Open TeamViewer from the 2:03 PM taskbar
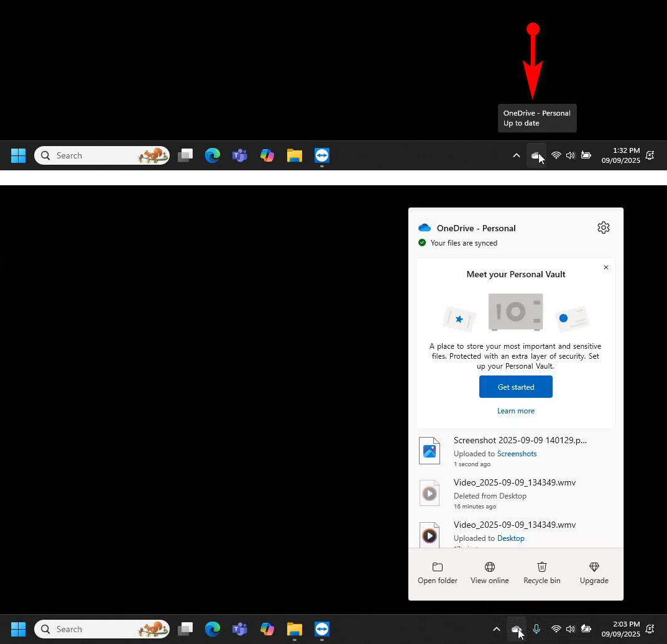The height and width of the screenshot is (644, 667). 321,628
